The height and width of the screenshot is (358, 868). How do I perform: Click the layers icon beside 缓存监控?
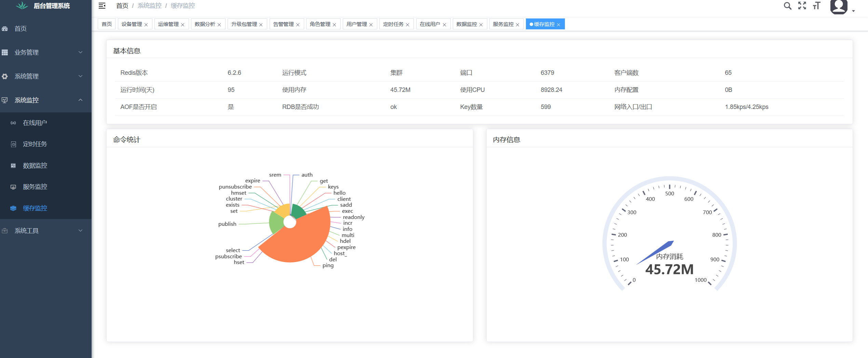click(13, 208)
